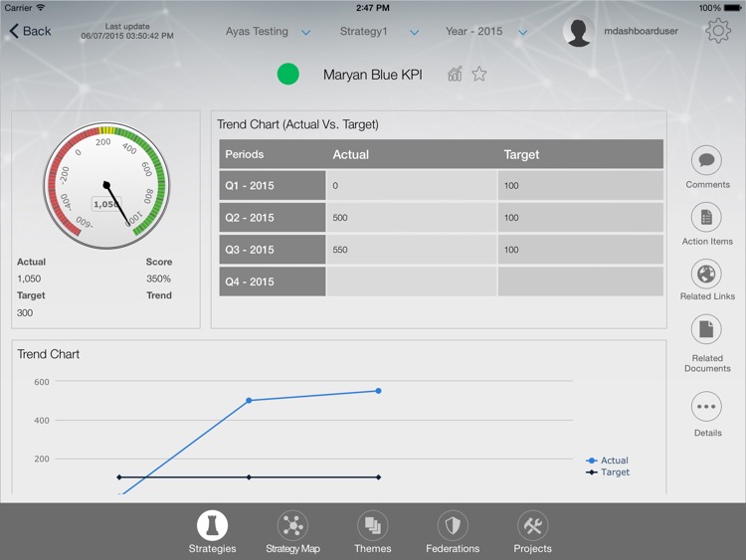Image resolution: width=746 pixels, height=560 pixels.
Task: Click the battery icon in status bar
Action: pyautogui.click(x=732, y=8)
